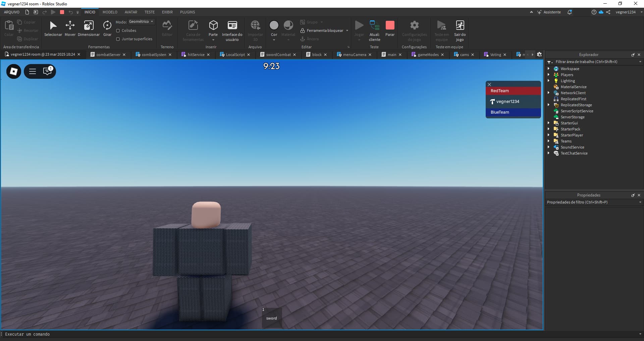Open Configurações do jogo
The image size is (644, 341).
tap(414, 30)
